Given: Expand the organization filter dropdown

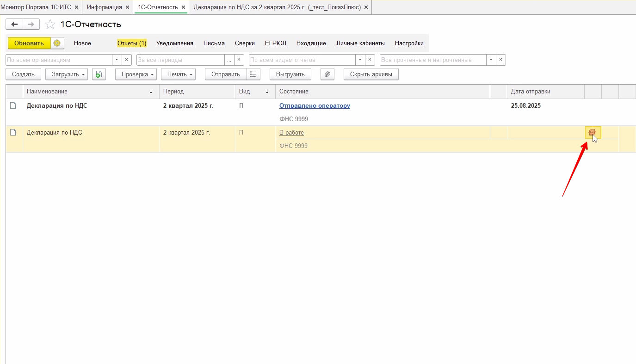Looking at the screenshot, I should 117,60.
